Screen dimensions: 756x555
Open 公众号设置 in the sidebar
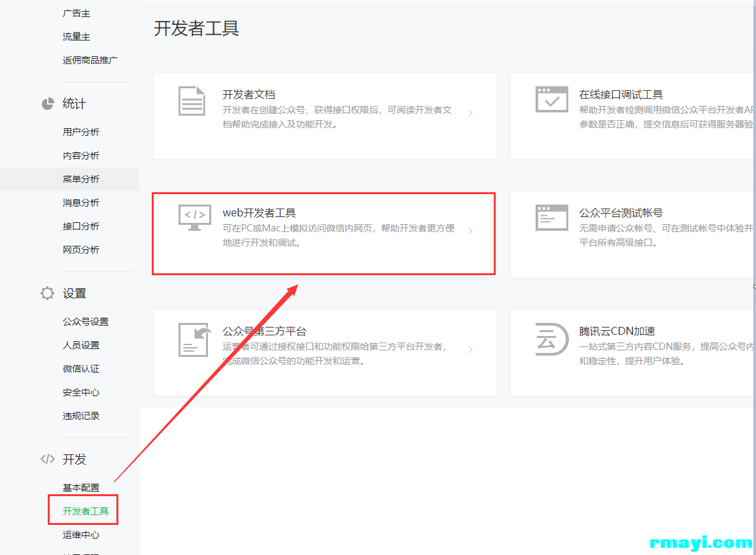[86, 322]
